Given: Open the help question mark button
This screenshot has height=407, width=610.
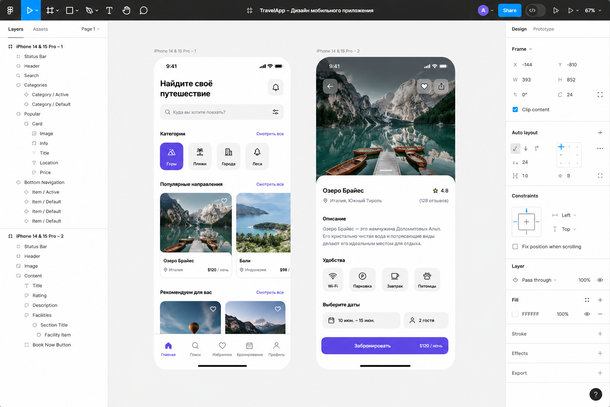Looking at the screenshot, I should coord(596,394).
